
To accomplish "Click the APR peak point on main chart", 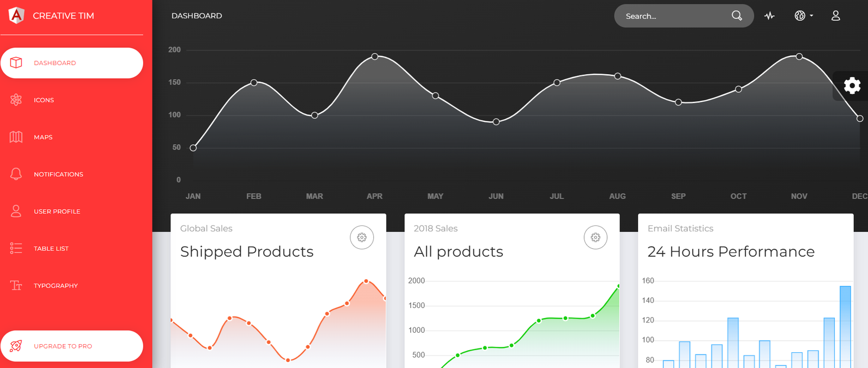I will [x=375, y=56].
